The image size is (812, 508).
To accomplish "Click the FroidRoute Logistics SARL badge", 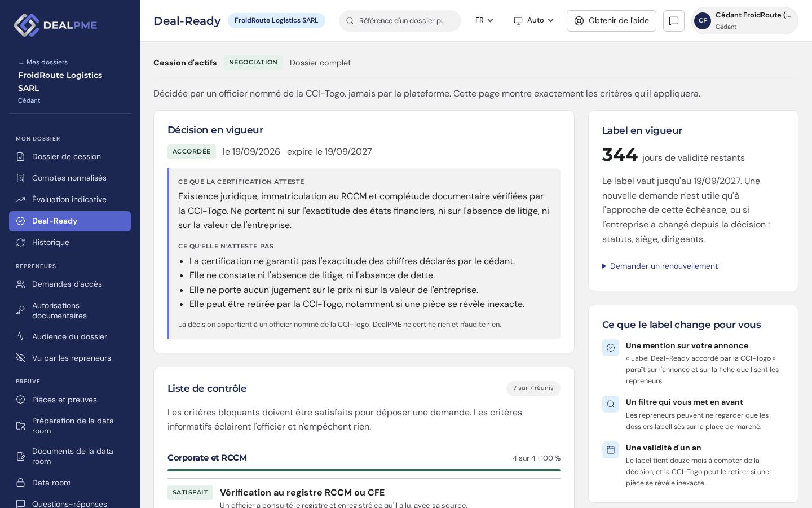I will pyautogui.click(x=276, y=21).
